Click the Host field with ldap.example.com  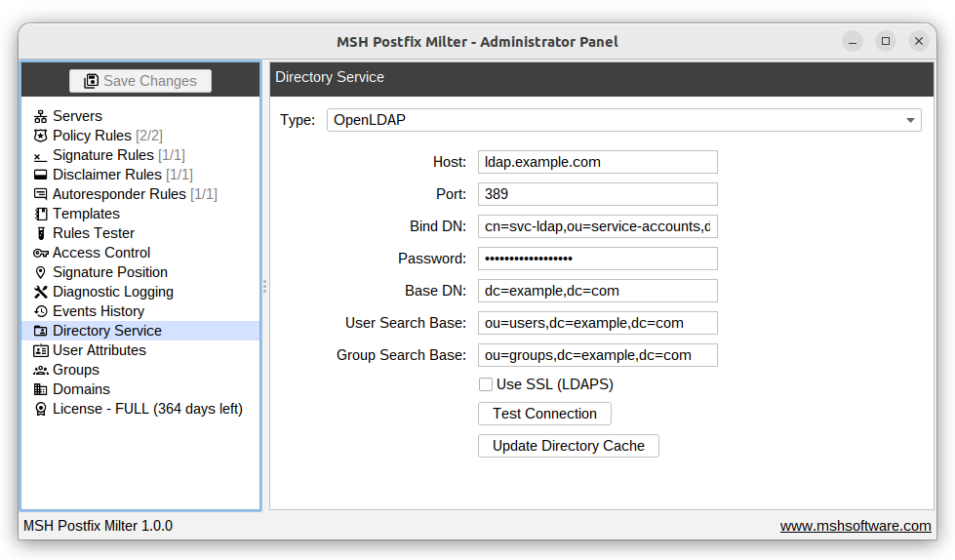597,162
